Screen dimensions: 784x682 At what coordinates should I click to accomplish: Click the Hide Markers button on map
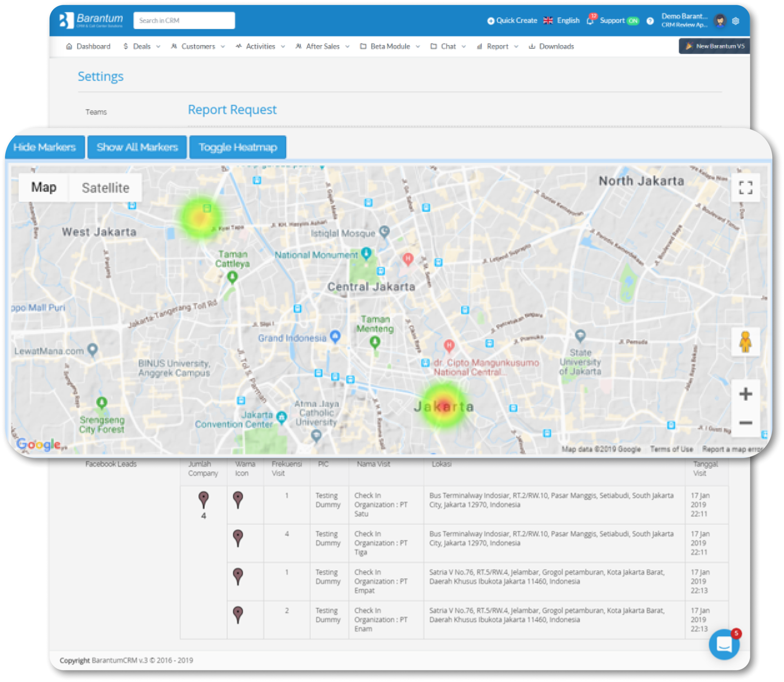click(x=45, y=147)
